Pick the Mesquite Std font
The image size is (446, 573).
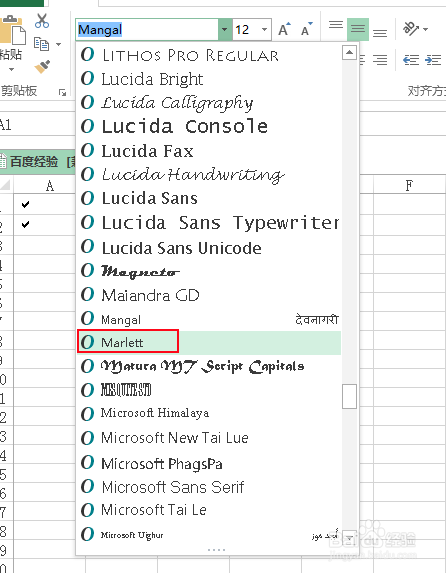(209, 390)
